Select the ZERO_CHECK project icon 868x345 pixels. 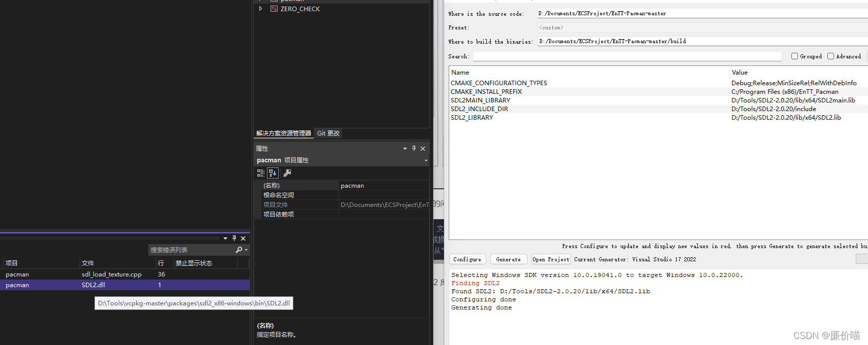274,9
